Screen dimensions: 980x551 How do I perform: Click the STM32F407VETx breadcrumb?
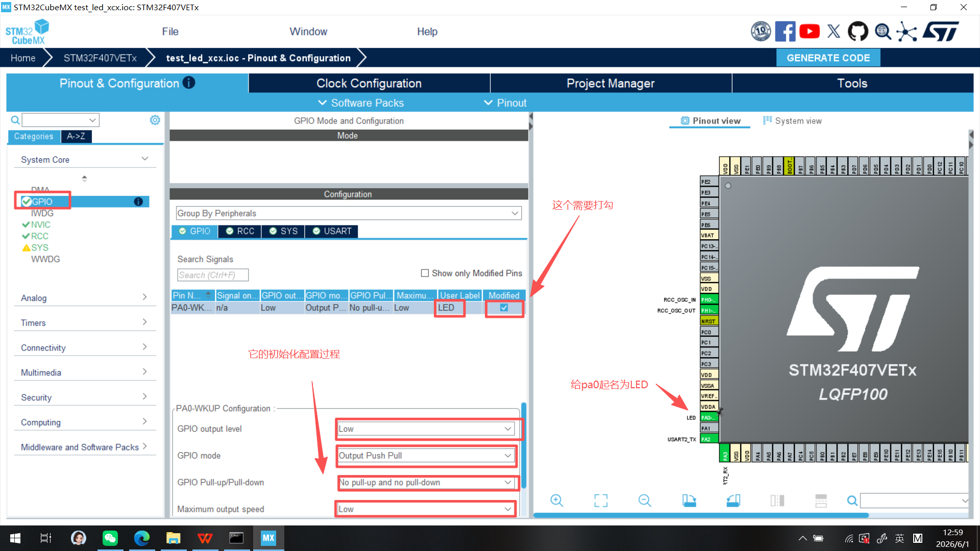100,58
